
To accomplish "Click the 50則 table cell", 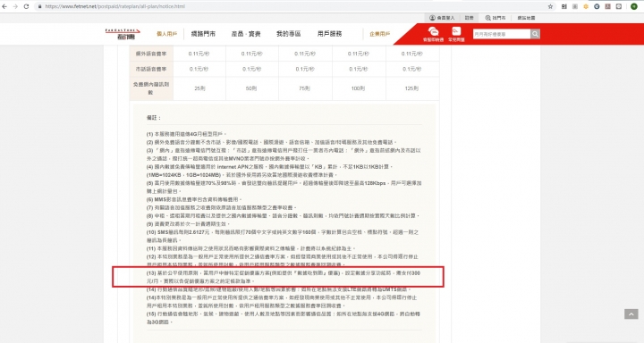I will (x=251, y=88).
